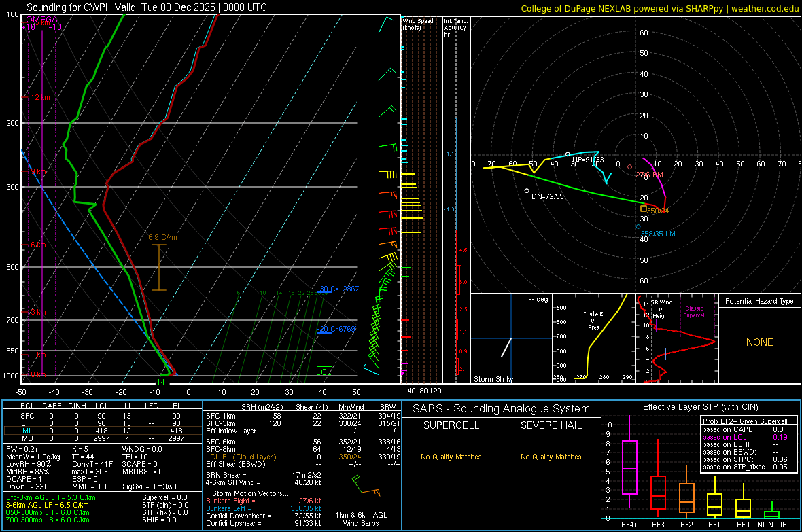
Task: Click the Theta-E v. Pres label
Action: click(593, 321)
